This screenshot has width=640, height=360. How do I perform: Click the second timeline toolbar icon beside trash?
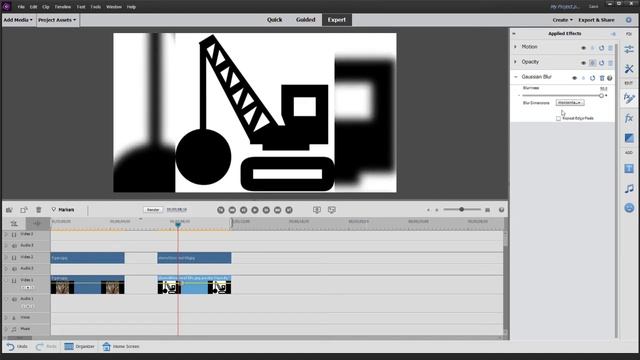pos(24,210)
